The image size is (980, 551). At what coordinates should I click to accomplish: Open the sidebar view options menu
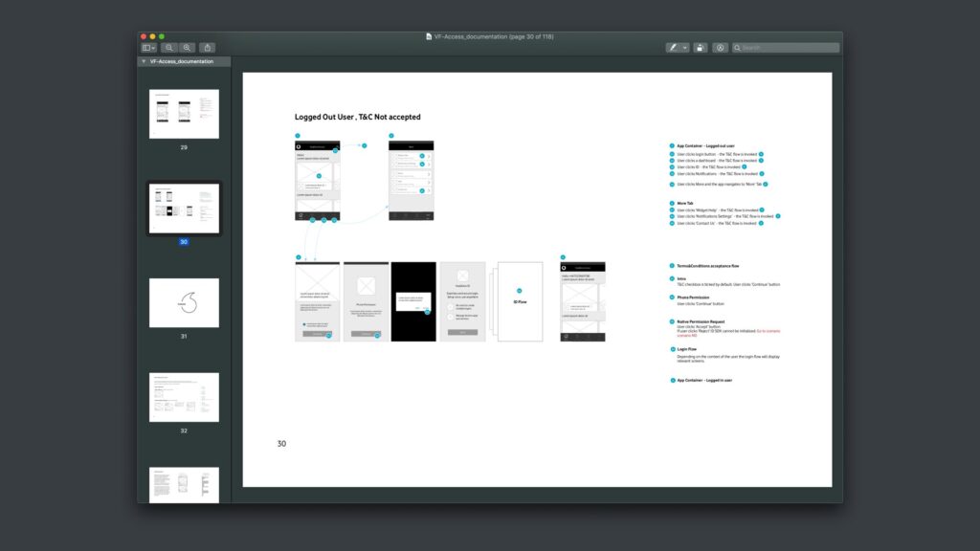coord(149,48)
